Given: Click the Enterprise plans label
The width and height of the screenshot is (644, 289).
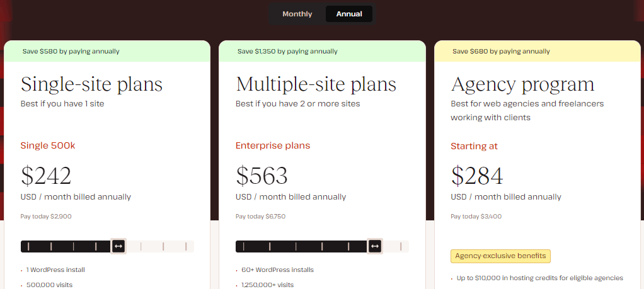Looking at the screenshot, I should point(273,145).
